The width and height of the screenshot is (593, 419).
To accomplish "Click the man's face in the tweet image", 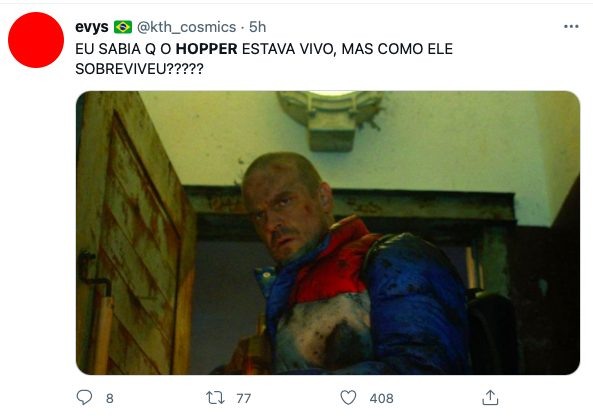I will point(287,212).
